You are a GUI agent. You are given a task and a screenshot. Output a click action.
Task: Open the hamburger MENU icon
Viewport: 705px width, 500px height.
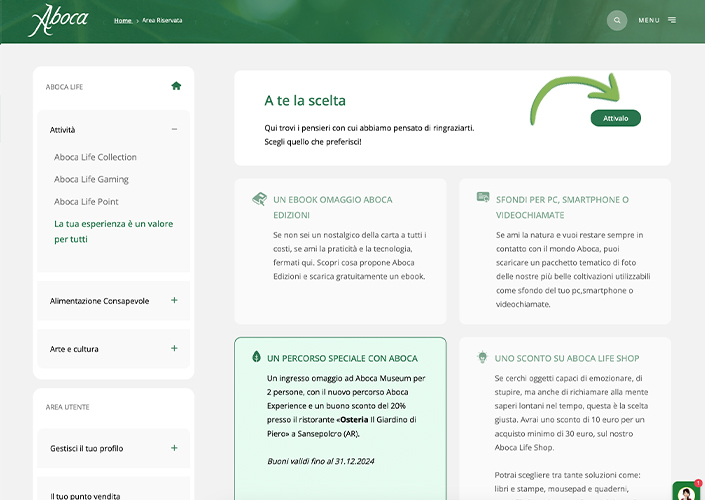[x=672, y=20]
